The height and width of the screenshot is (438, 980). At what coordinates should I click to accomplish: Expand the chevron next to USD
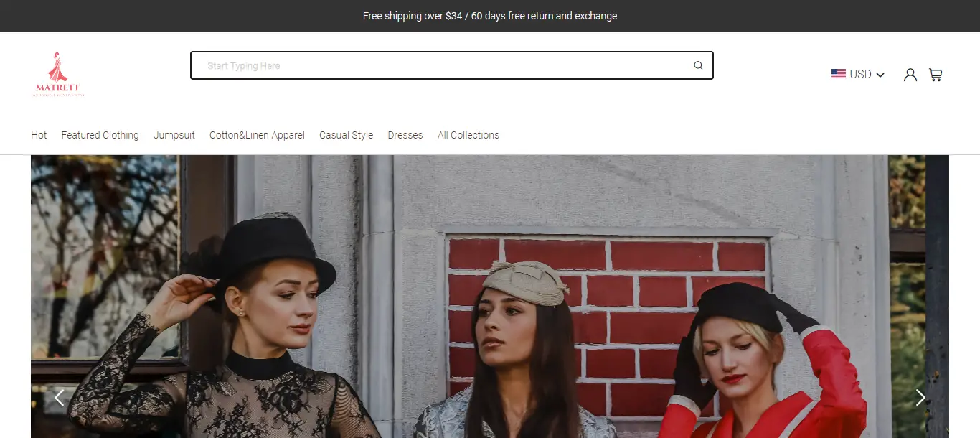[880, 75]
